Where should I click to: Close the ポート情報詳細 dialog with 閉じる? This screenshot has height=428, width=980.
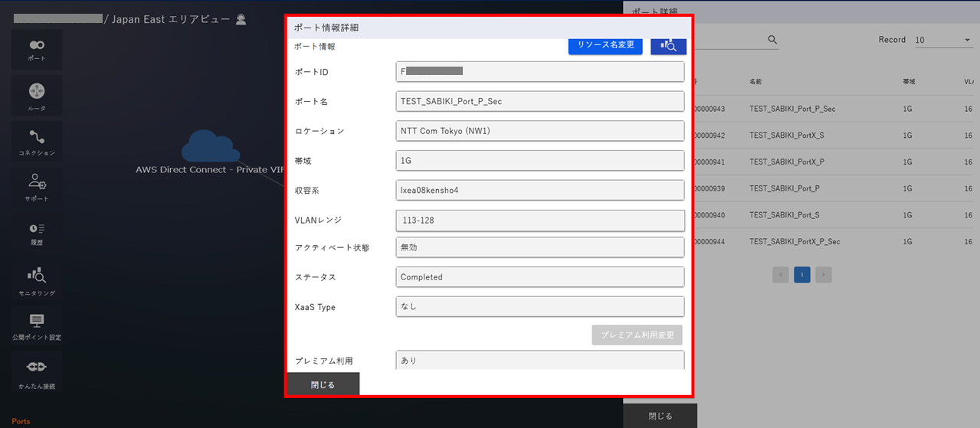pyautogui.click(x=323, y=384)
